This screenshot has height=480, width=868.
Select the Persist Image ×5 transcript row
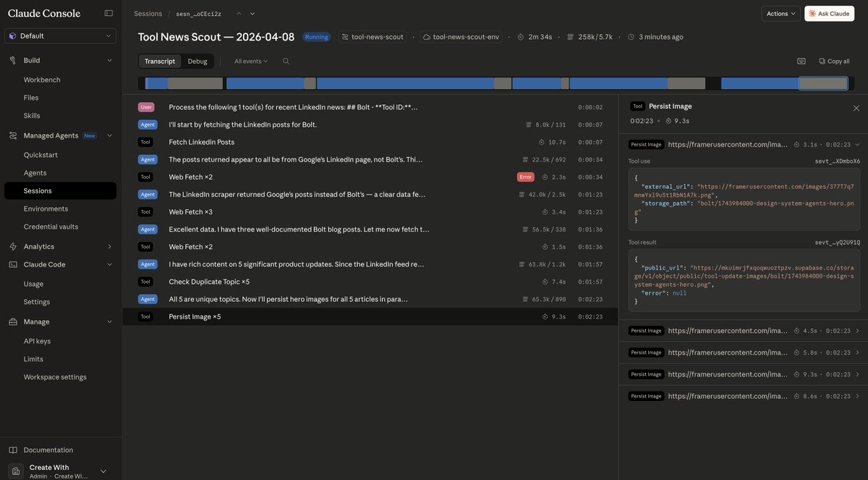pyautogui.click(x=370, y=316)
